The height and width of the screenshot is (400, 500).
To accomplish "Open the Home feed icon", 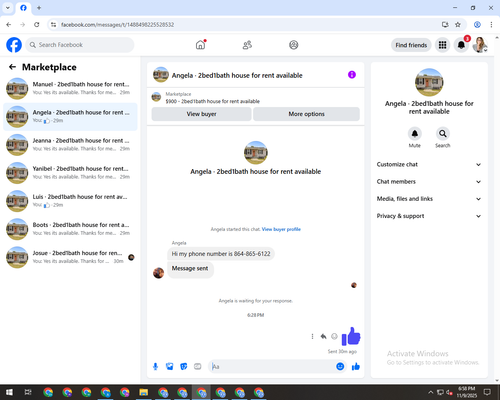I will click(200, 45).
